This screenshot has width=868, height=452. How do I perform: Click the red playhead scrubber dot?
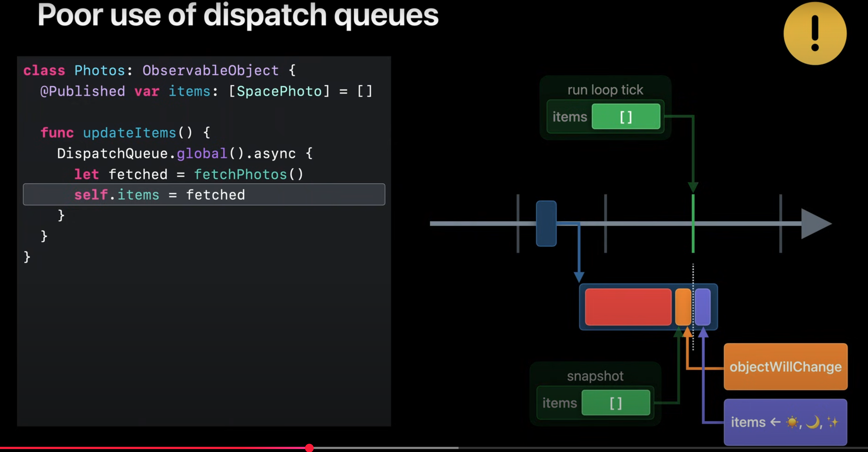309,448
